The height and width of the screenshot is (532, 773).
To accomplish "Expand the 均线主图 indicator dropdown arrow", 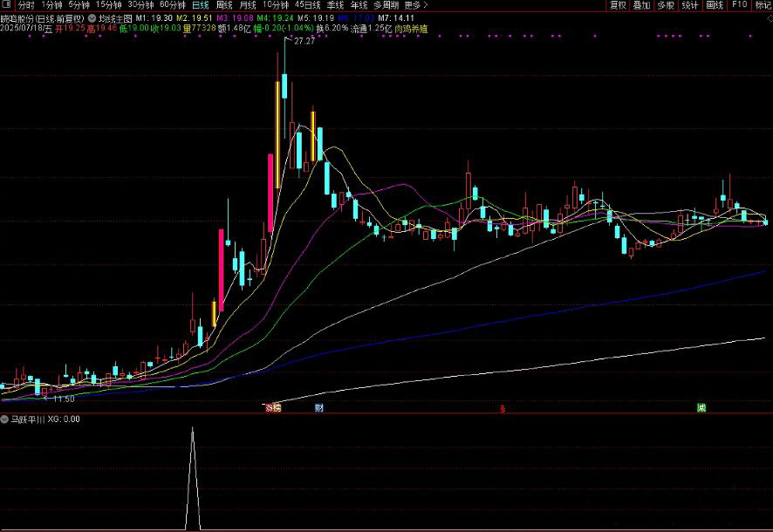I will coord(92,17).
